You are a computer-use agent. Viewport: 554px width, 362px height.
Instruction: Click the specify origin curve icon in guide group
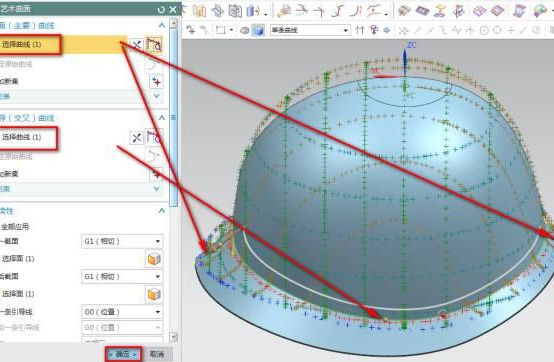154,156
